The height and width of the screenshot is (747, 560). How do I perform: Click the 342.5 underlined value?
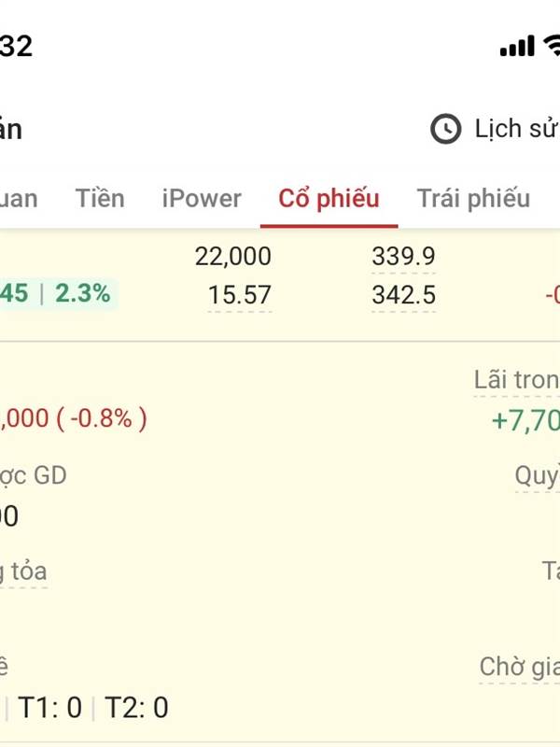(403, 295)
